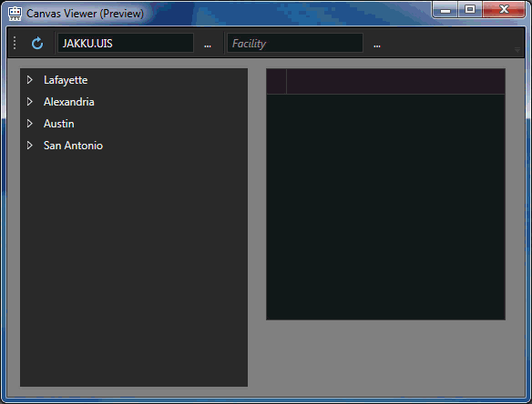
Task: Select the Alexandria item
Action: coord(69,102)
